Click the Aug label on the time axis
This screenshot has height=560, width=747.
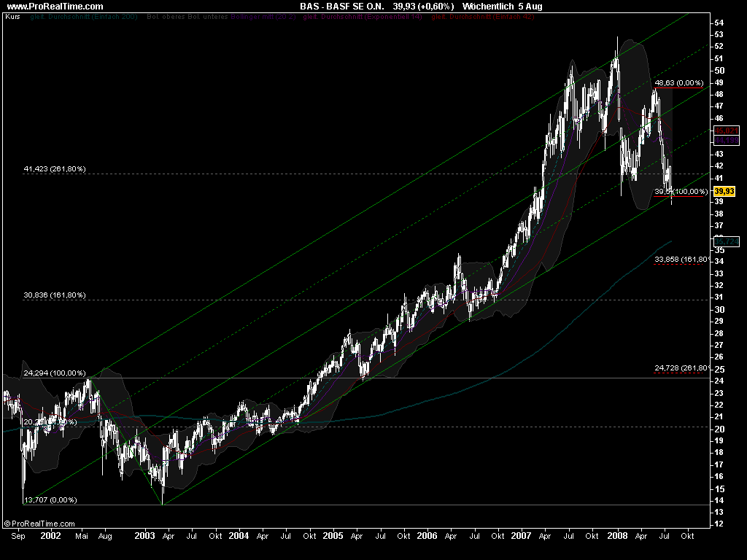105,536
